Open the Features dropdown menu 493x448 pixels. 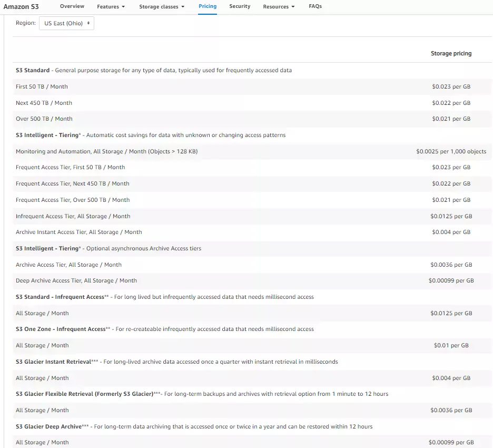click(111, 7)
